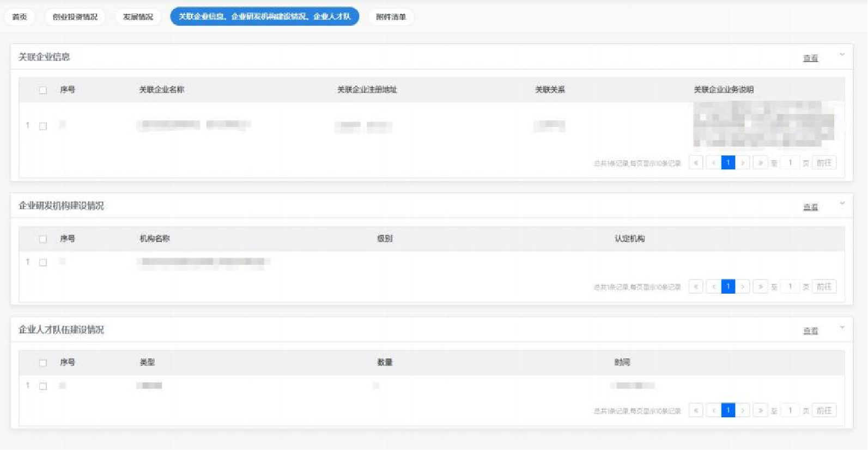Image resolution: width=868 pixels, height=450 pixels.
Task: Switch to 发展情况 tab
Action: (x=138, y=17)
